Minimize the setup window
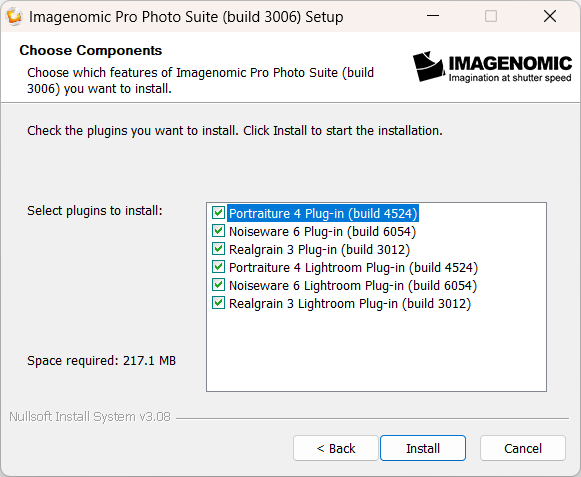Image resolution: width=581 pixels, height=477 pixels. [433, 16]
